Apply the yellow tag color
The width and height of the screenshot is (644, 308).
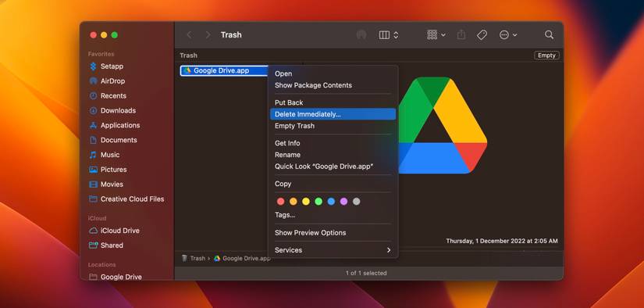point(306,202)
